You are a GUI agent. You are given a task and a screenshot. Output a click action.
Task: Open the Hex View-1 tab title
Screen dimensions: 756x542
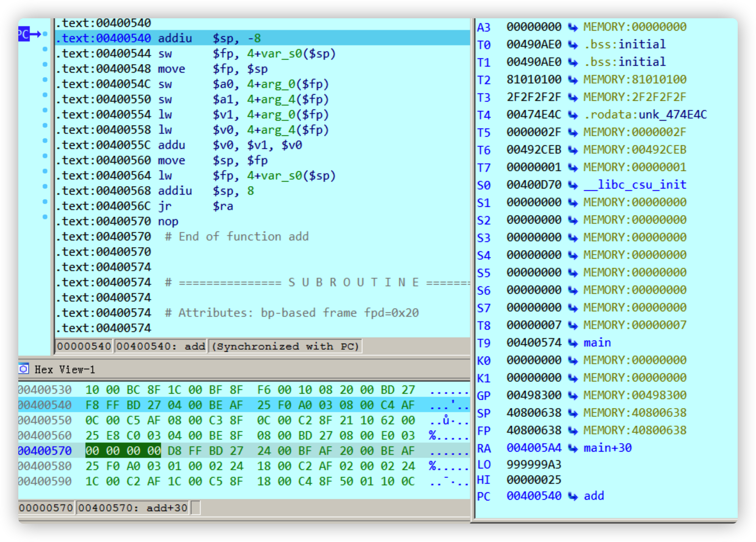[65, 370]
